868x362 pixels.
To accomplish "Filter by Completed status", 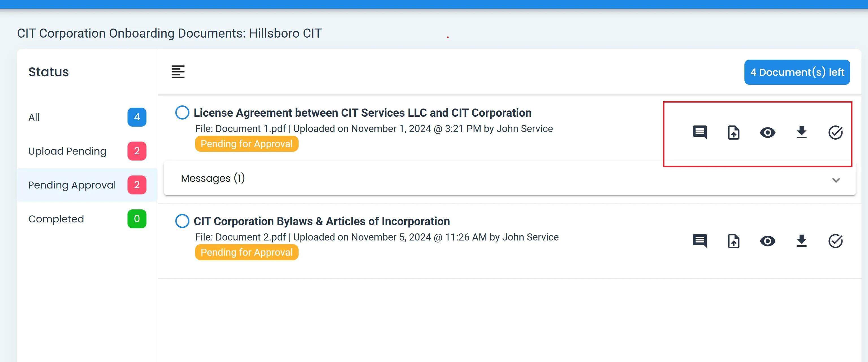I will coord(87,219).
